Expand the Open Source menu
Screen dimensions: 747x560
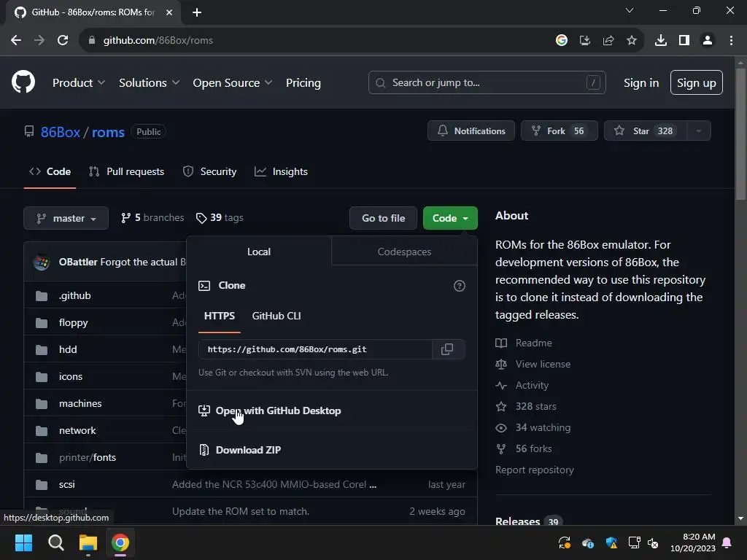[233, 83]
